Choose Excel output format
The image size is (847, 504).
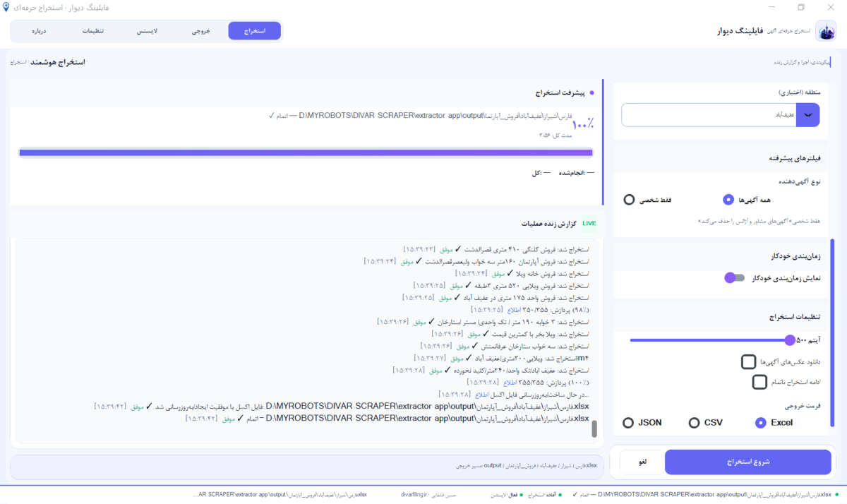774,423
